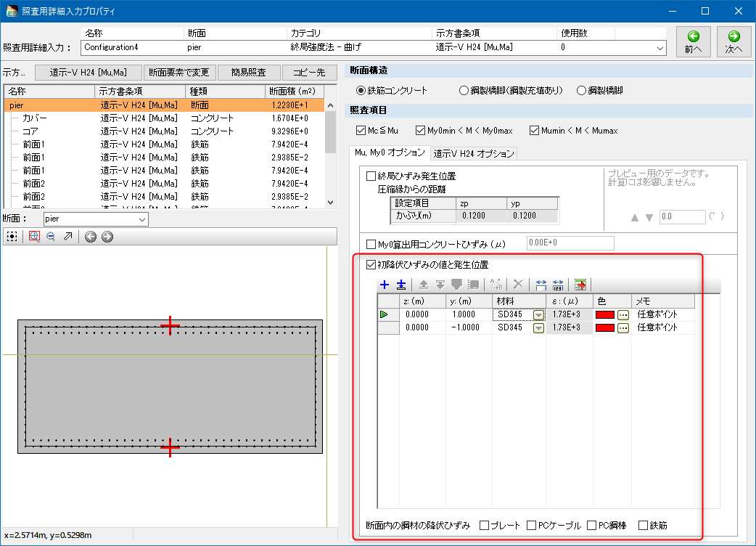Select the 鋼製橋脚(鋼製充填あり) radio button
The image size is (756, 546).
[x=464, y=91]
